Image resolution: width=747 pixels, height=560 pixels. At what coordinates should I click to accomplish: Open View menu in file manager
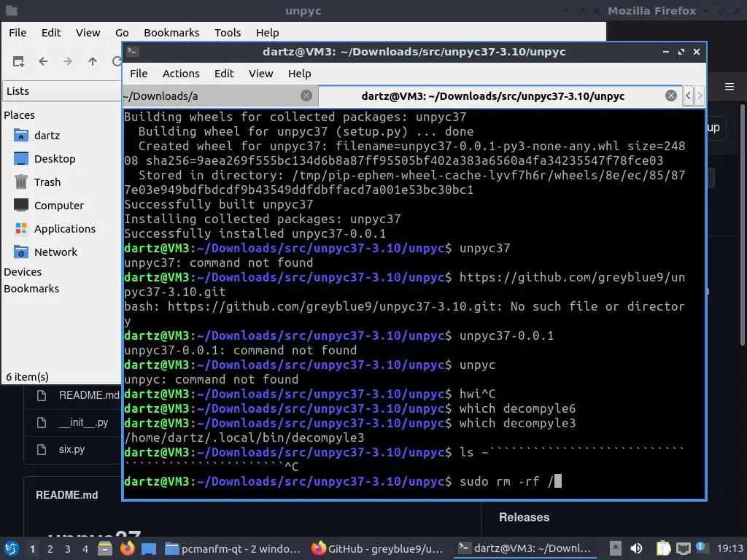[x=88, y=32]
